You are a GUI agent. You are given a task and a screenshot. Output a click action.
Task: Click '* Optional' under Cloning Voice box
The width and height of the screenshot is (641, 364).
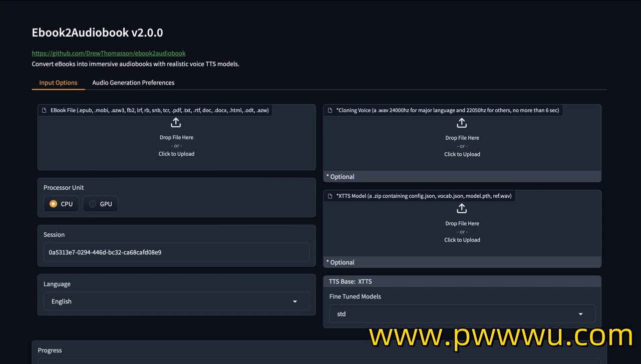341,177
